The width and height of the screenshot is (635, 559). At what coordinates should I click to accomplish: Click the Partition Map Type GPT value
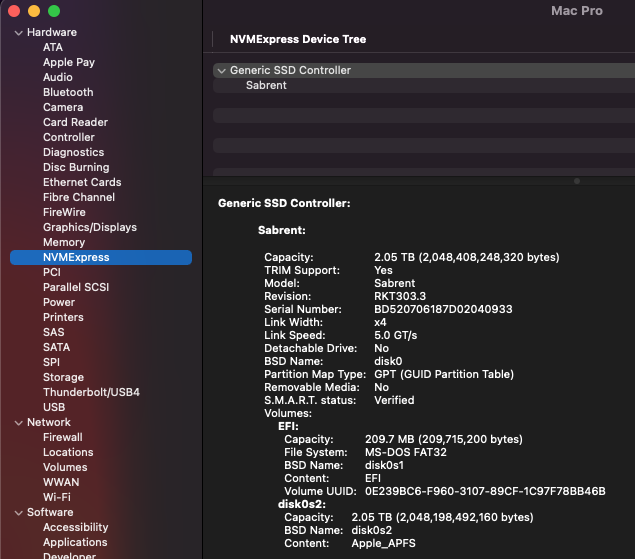444,374
